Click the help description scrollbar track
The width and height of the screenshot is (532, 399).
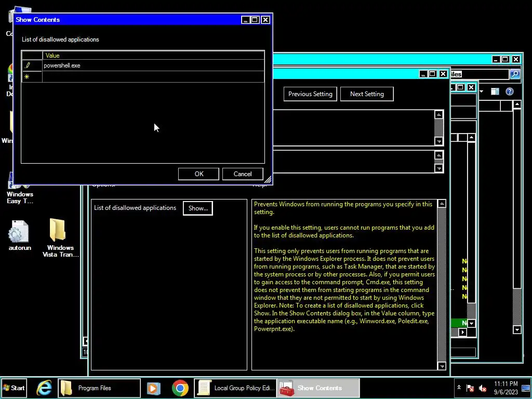tap(442, 285)
